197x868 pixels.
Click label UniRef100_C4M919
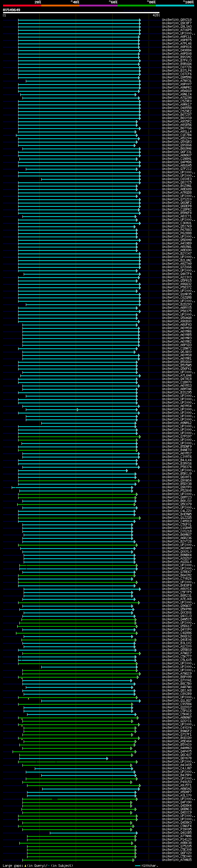pos(177,521)
